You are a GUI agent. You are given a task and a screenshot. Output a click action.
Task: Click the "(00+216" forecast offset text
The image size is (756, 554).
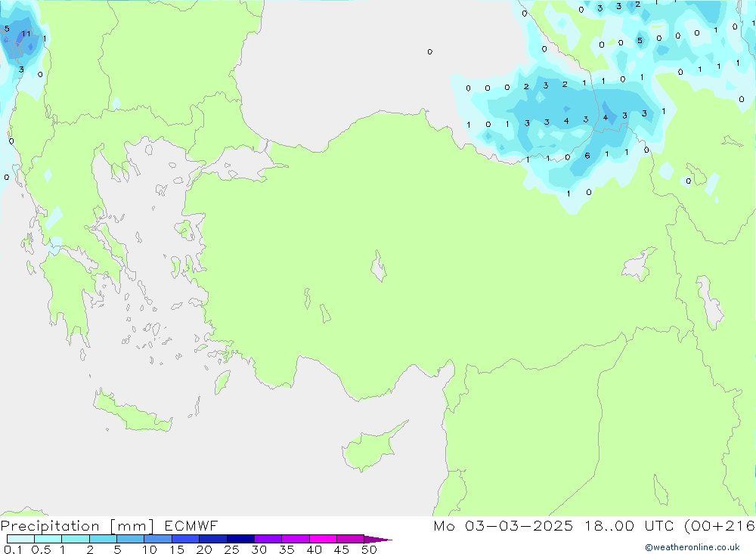click(x=720, y=525)
